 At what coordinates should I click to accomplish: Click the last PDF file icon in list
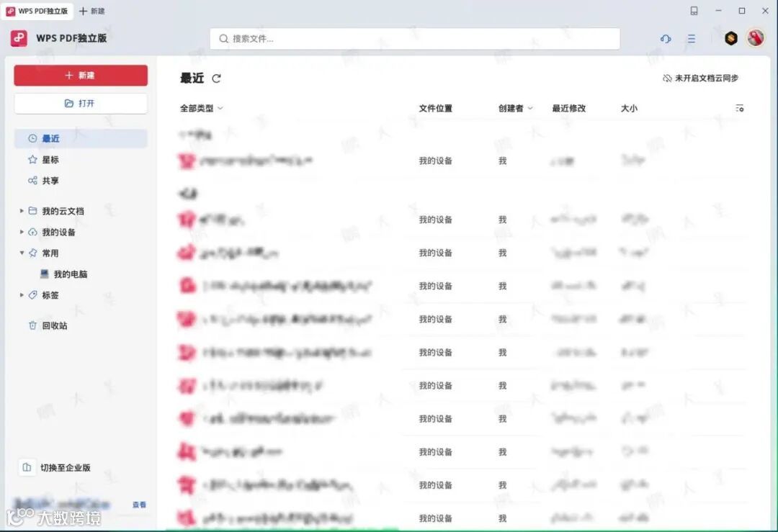[187, 518]
